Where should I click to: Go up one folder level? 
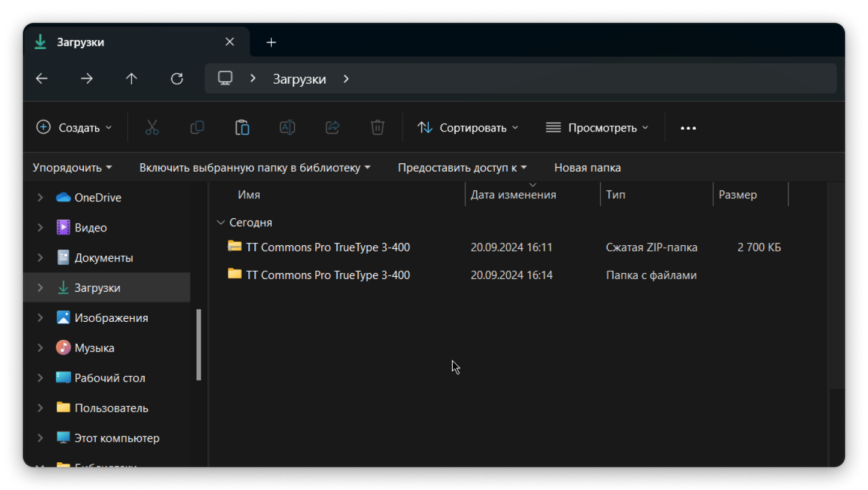tap(131, 79)
